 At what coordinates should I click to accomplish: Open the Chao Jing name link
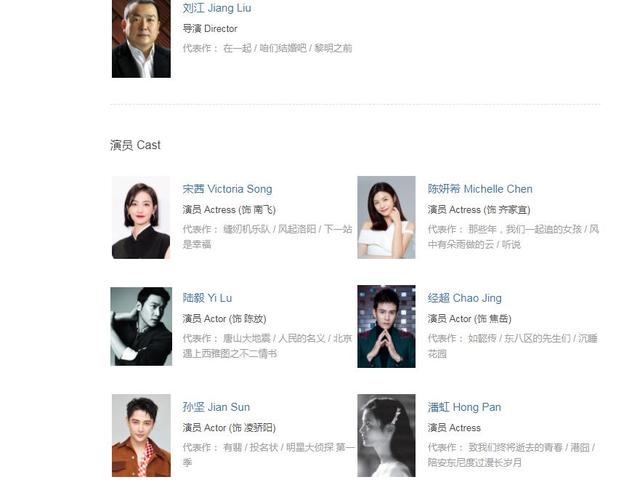(464, 298)
